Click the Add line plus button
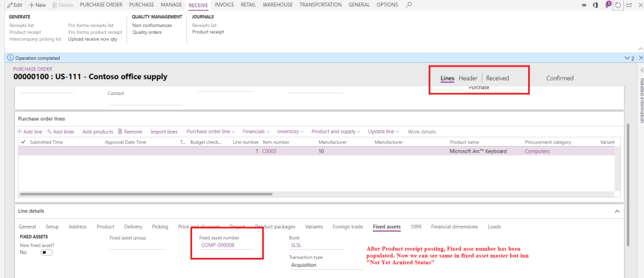 coord(30,131)
